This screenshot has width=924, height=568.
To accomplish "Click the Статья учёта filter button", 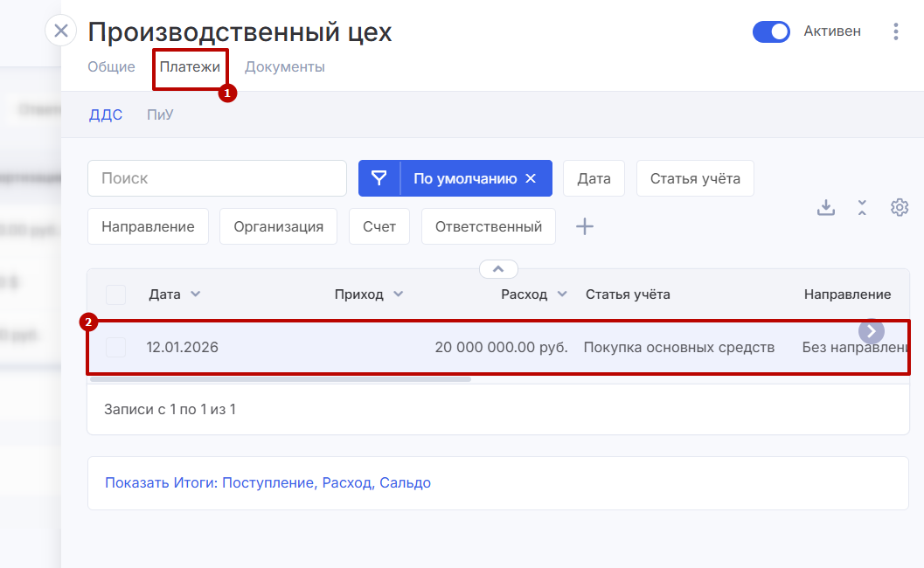I will (x=694, y=178).
